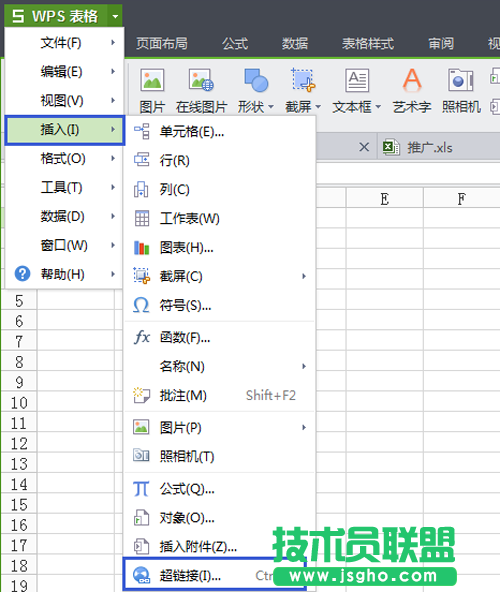Open the 工具(T) menu
The height and width of the screenshot is (592, 500).
click(x=65, y=187)
